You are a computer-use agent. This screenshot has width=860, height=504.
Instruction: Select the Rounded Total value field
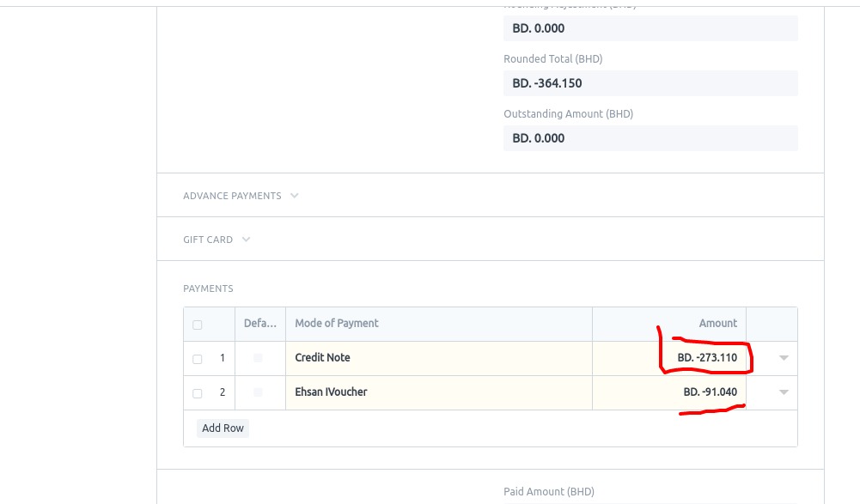point(650,83)
